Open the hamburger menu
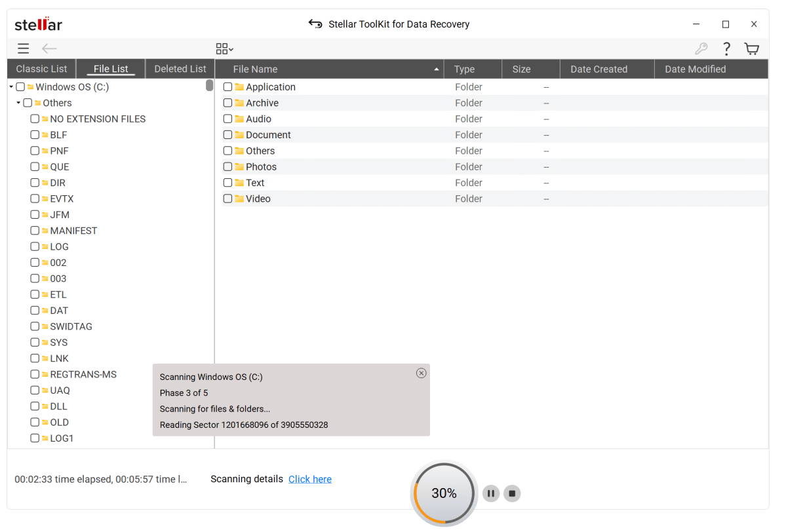The height and width of the screenshot is (532, 786). 23,48
